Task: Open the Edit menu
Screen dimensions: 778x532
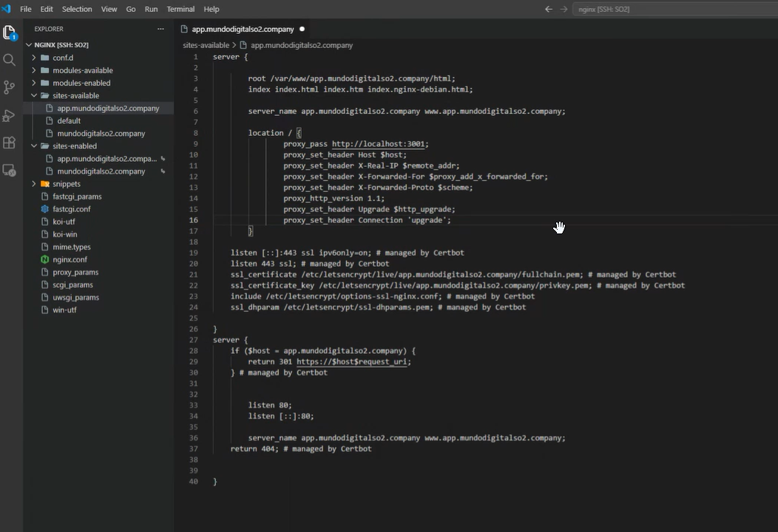Action: click(47, 9)
